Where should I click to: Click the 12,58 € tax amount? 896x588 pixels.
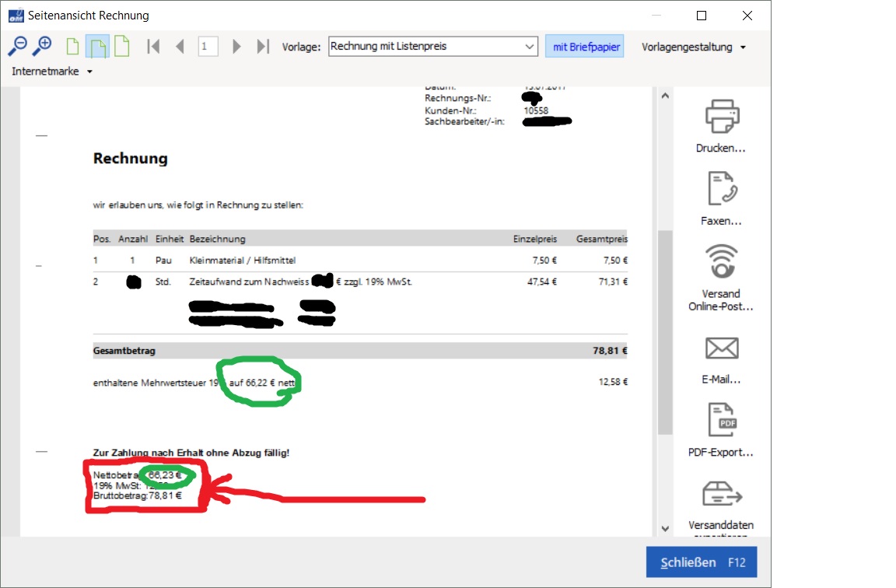click(613, 382)
